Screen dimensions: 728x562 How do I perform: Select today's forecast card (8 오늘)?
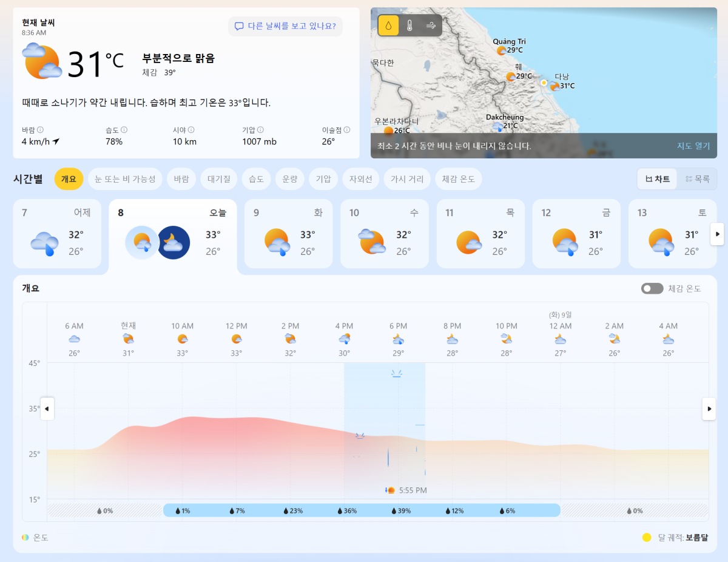tap(172, 235)
